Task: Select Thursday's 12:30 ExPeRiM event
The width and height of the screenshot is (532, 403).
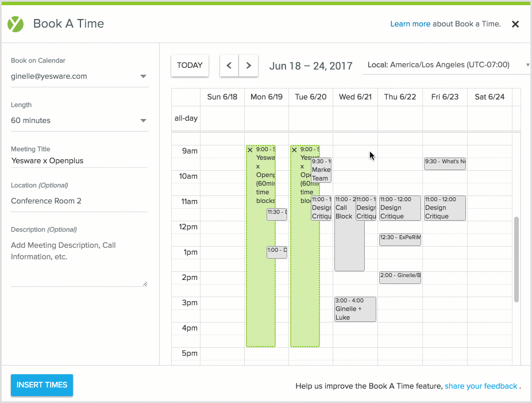Action: (x=400, y=239)
